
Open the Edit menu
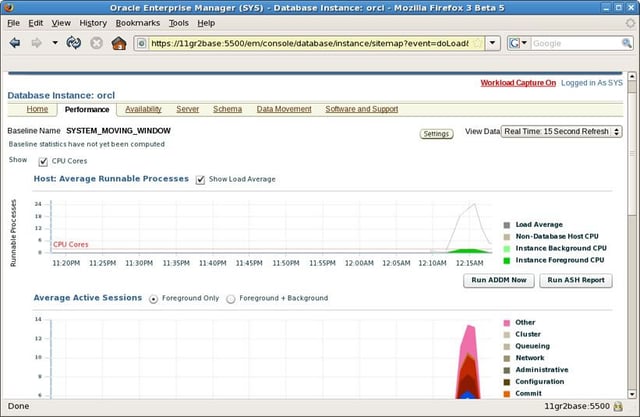pyautogui.click(x=36, y=23)
